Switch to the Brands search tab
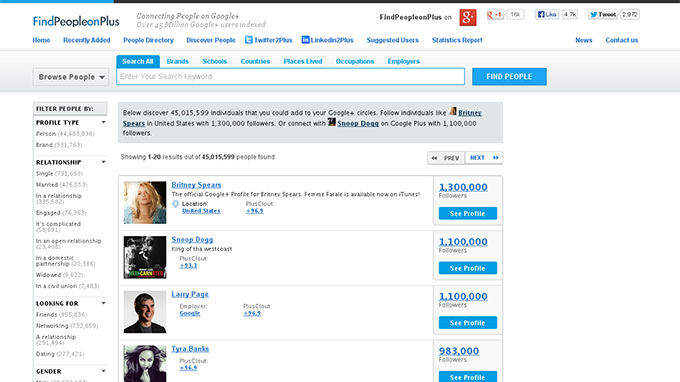 coord(177,62)
